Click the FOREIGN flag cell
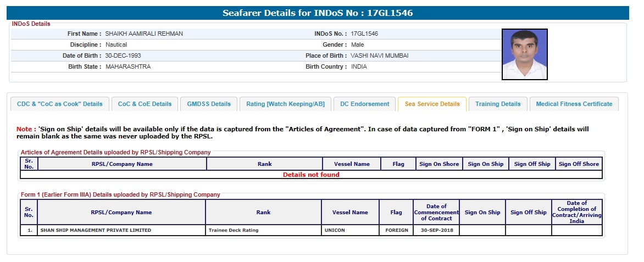This screenshot has height=262, width=644. point(396,230)
